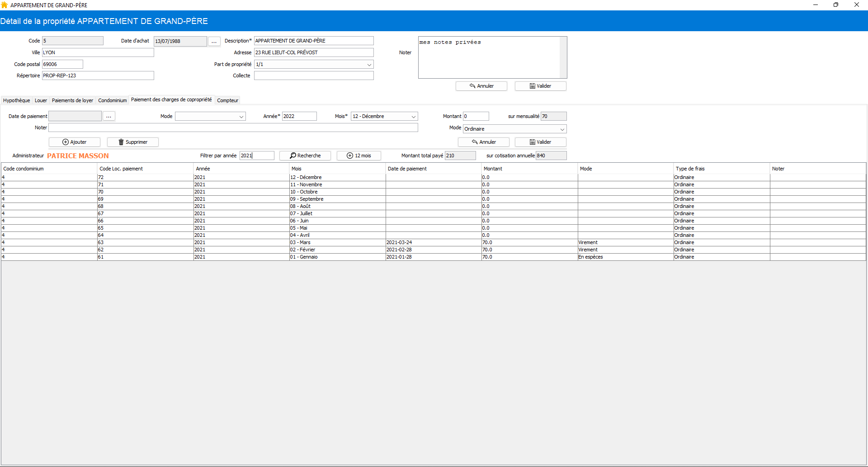
Task: Click Annuler button under notes box
Action: (481, 86)
